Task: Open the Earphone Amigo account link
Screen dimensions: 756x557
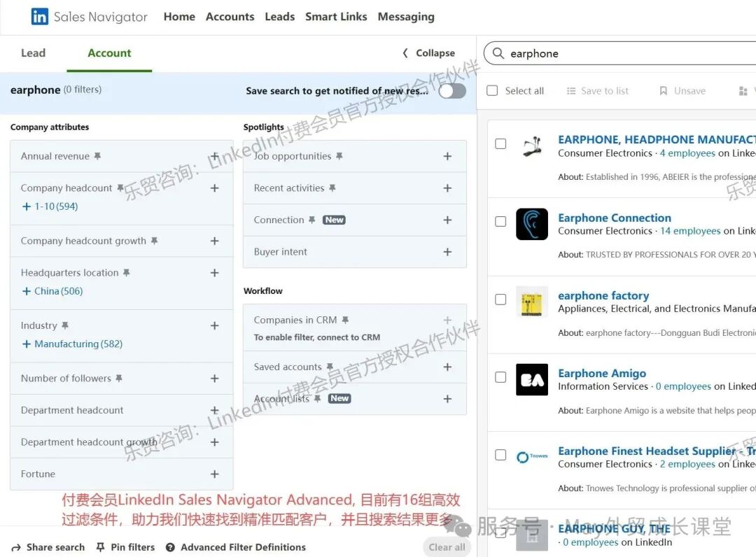Action: point(601,374)
